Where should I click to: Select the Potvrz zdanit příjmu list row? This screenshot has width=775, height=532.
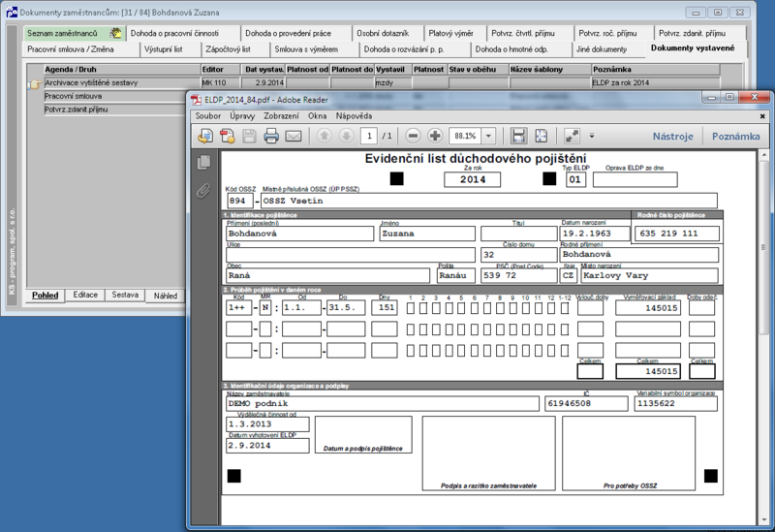point(114,110)
